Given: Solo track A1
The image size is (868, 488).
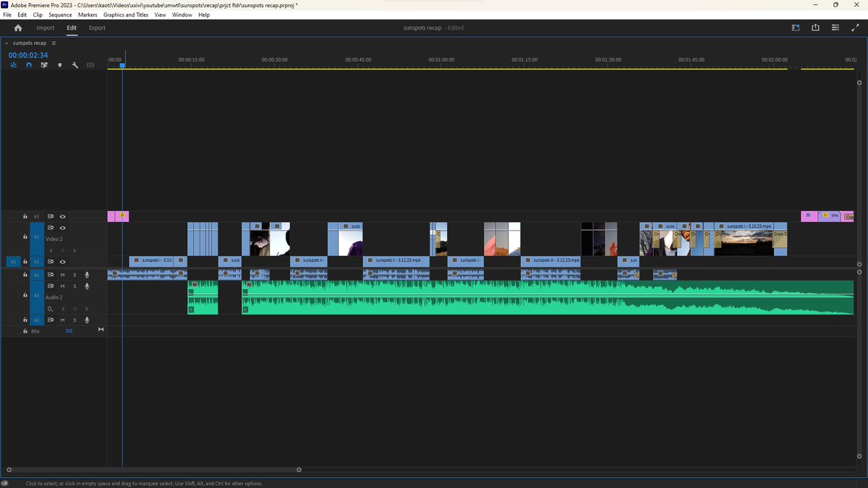Looking at the screenshot, I should [75, 275].
